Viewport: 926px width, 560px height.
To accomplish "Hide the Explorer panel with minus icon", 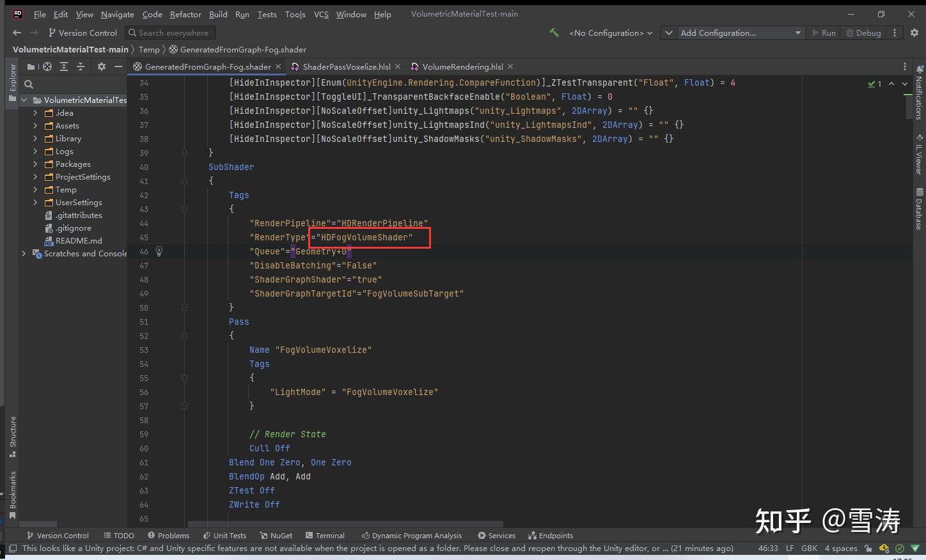I will click(118, 66).
